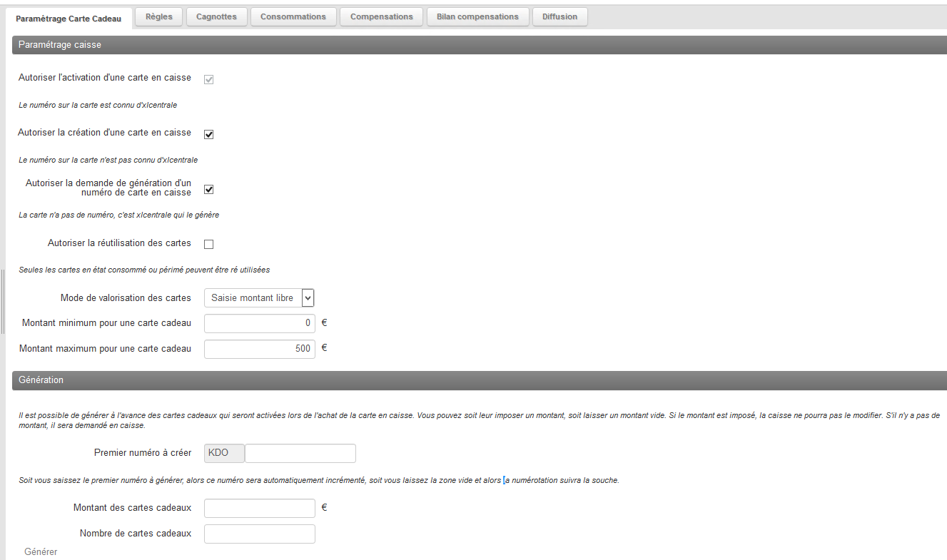Toggle Autoriser l'activation d'une carte checkbox
The height and width of the screenshot is (560, 947).
click(x=209, y=79)
